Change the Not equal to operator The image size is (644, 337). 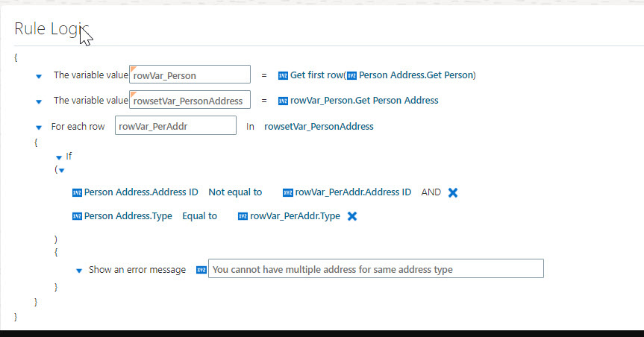[235, 192]
